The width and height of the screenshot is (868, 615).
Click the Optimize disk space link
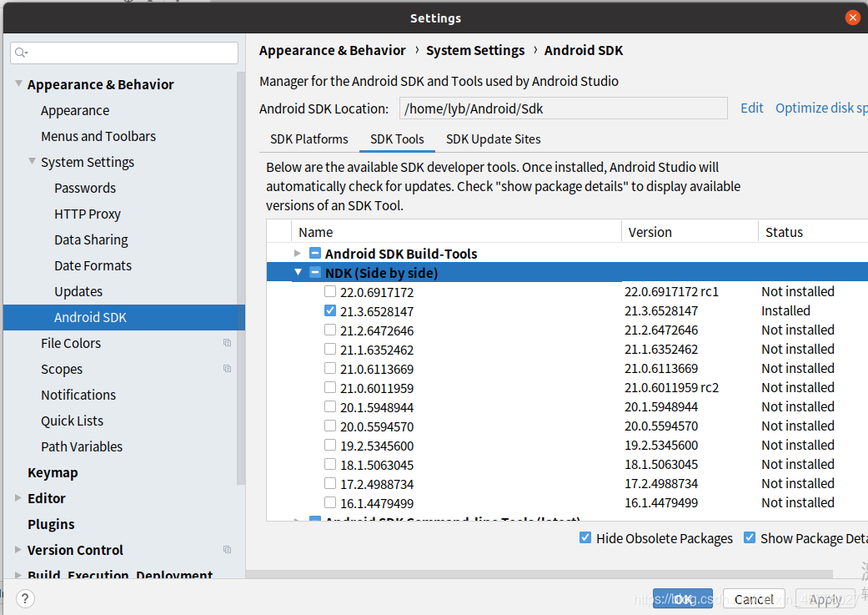821,108
